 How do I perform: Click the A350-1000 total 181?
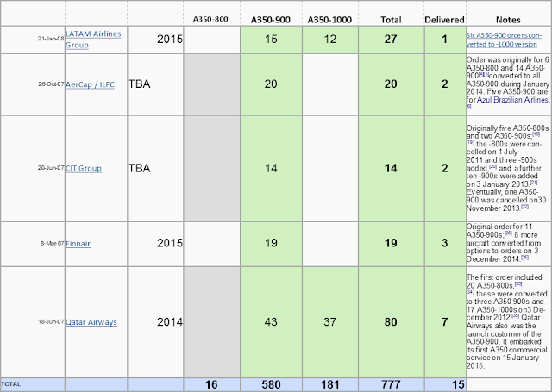tap(330, 384)
